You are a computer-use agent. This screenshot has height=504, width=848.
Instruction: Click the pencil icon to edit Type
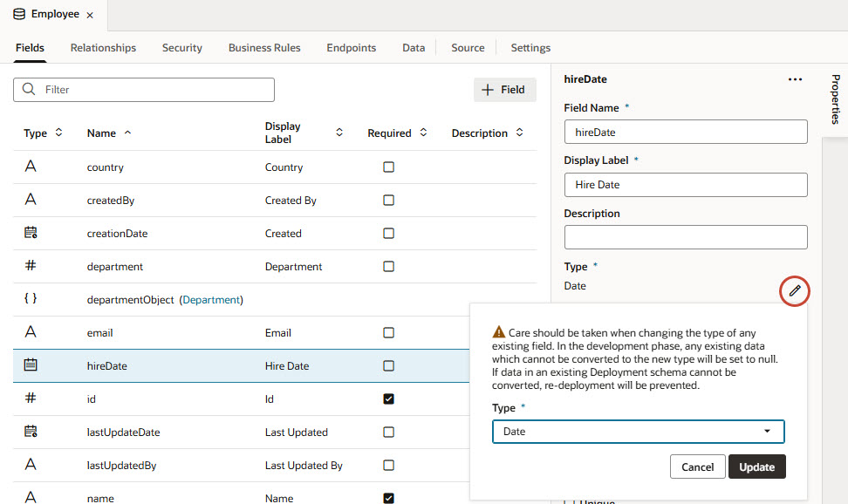click(x=794, y=291)
